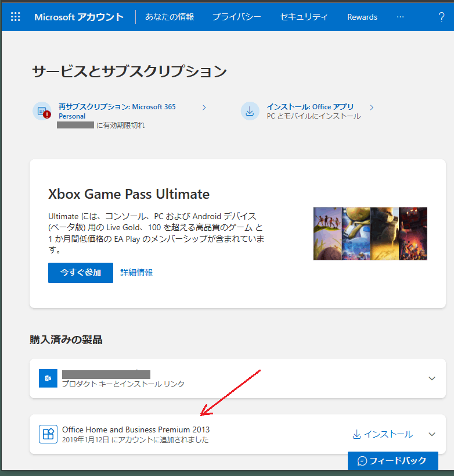Click the Office Home and Business Premium 2013 title

136,430
